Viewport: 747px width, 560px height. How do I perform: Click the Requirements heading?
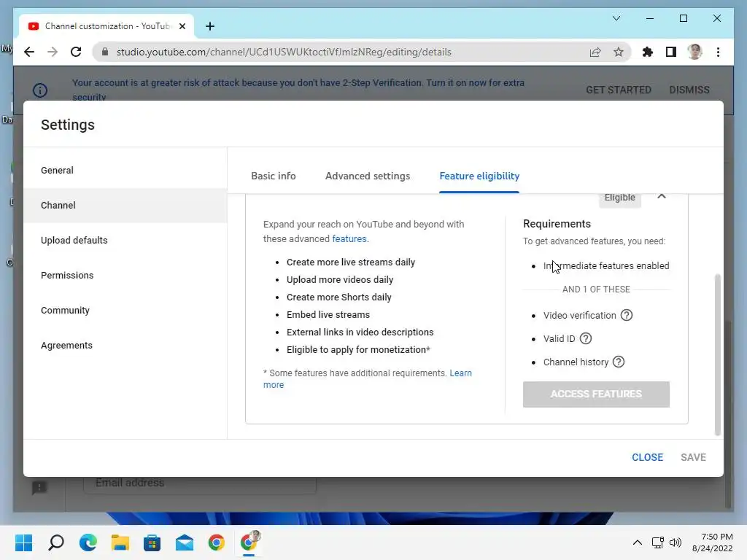(557, 224)
